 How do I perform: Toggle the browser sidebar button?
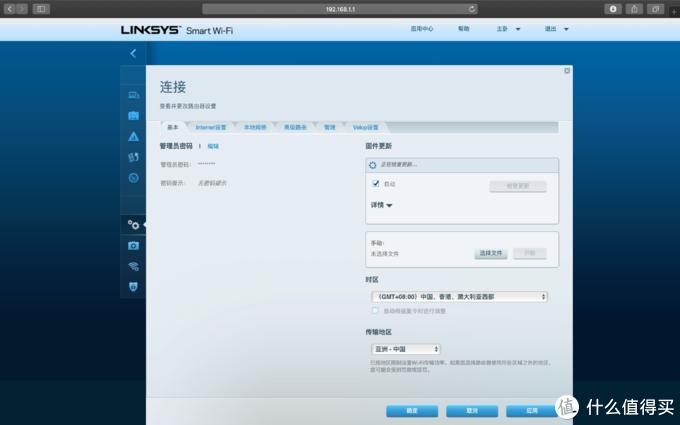pos(41,9)
